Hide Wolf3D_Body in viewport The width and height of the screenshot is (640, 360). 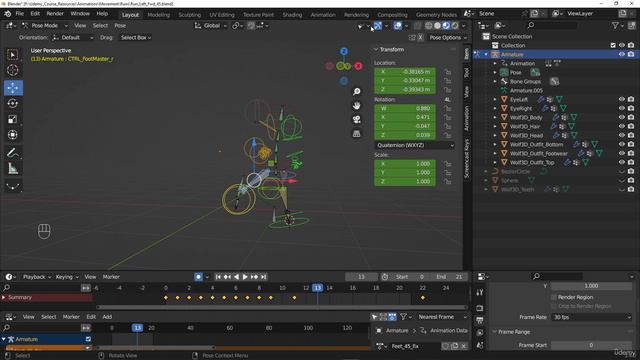tap(622, 117)
